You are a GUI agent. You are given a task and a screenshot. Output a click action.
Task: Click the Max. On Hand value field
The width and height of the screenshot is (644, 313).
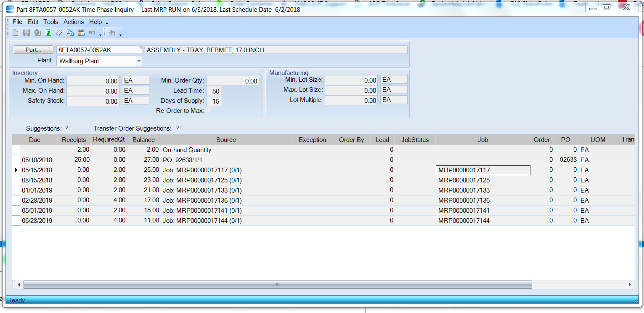click(93, 91)
